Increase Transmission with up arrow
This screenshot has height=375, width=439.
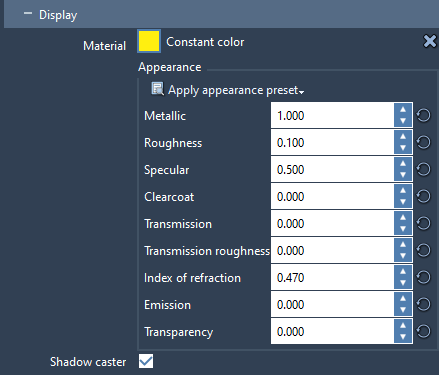[x=403, y=218]
